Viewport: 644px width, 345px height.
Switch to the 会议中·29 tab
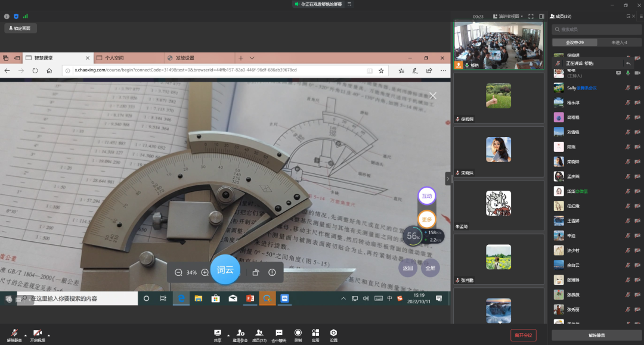tap(575, 43)
